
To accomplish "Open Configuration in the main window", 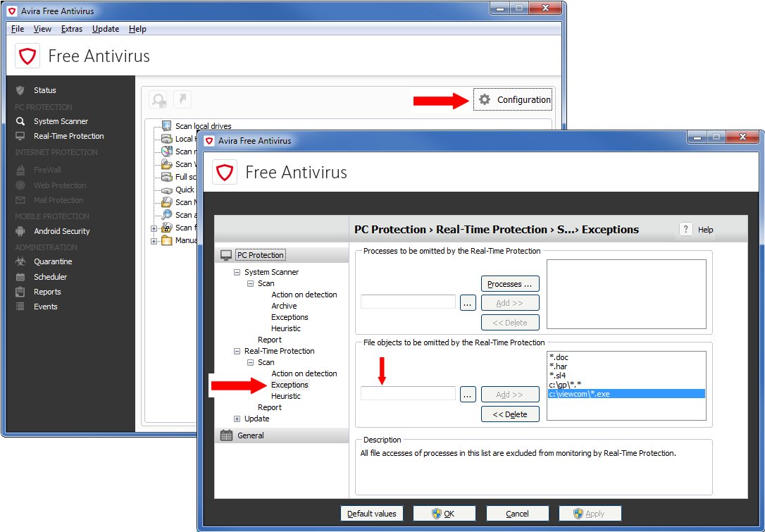I will tap(513, 99).
